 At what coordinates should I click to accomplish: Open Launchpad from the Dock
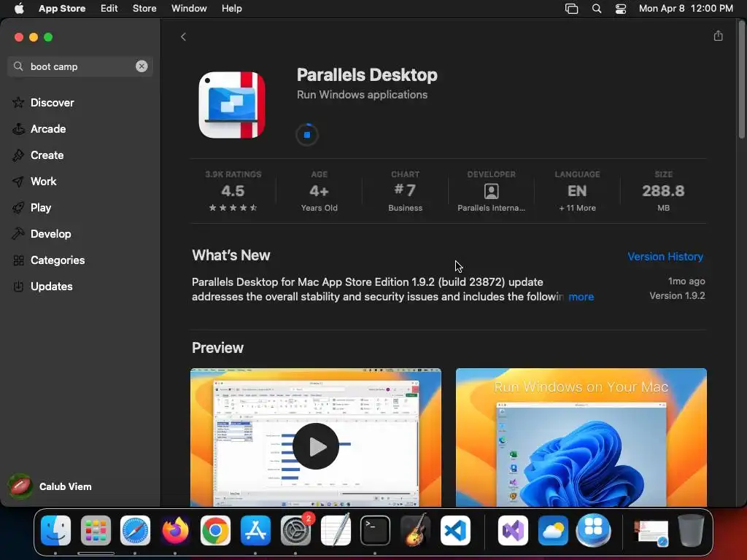coord(96,530)
